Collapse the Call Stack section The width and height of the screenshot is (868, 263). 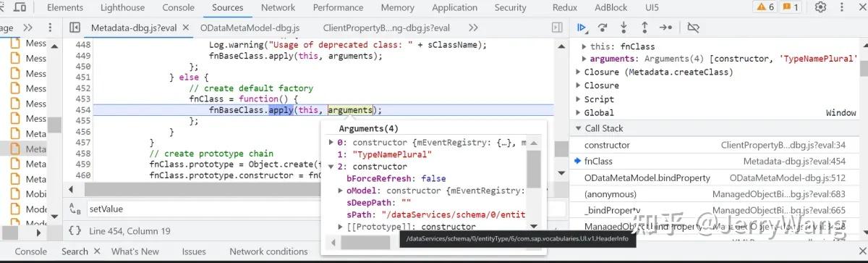coord(579,129)
